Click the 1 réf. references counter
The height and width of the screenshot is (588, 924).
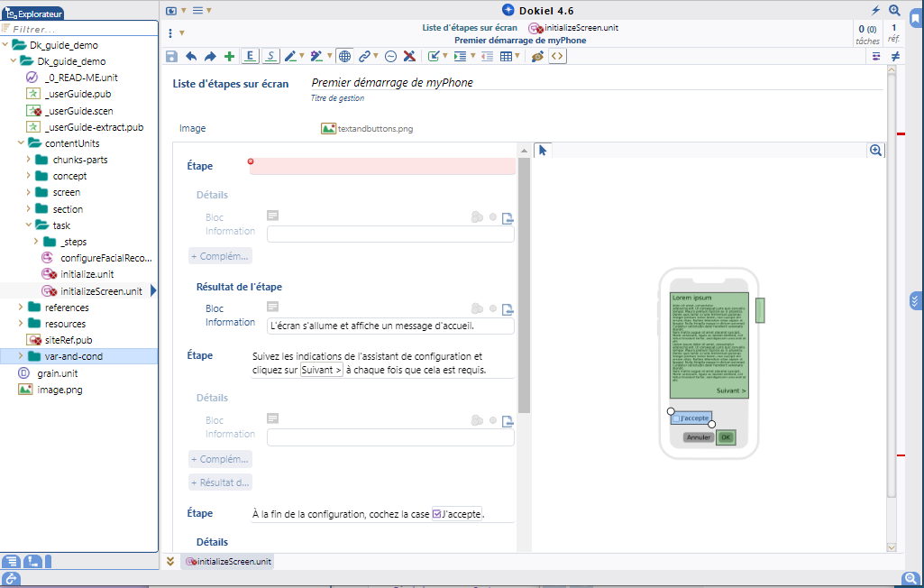click(893, 33)
